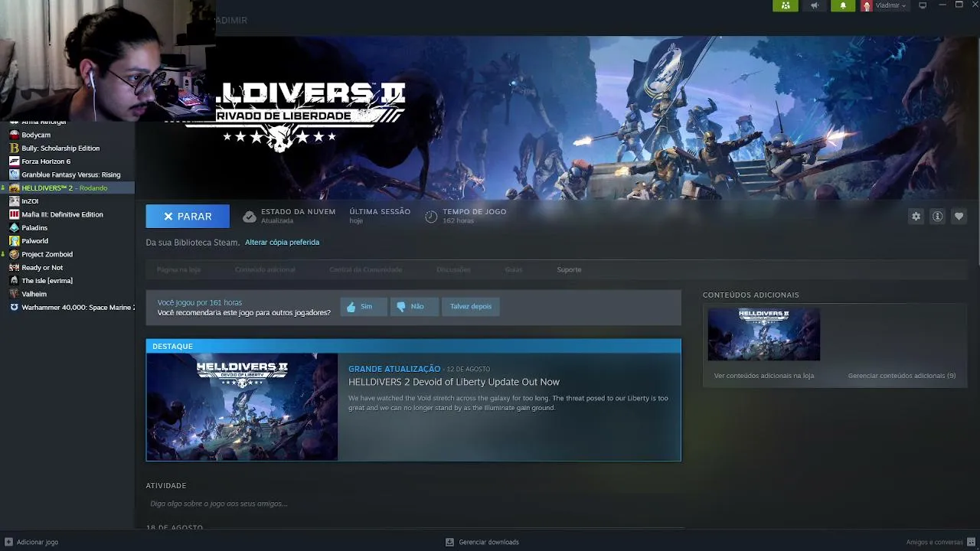
Task: Click the cloud status icon
Action: pyautogui.click(x=250, y=217)
